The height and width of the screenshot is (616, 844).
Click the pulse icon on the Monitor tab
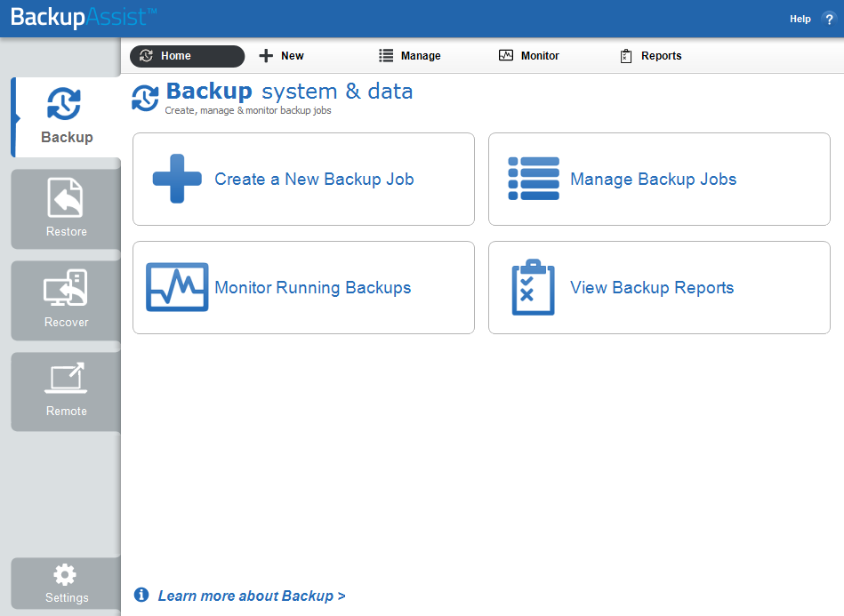point(506,55)
